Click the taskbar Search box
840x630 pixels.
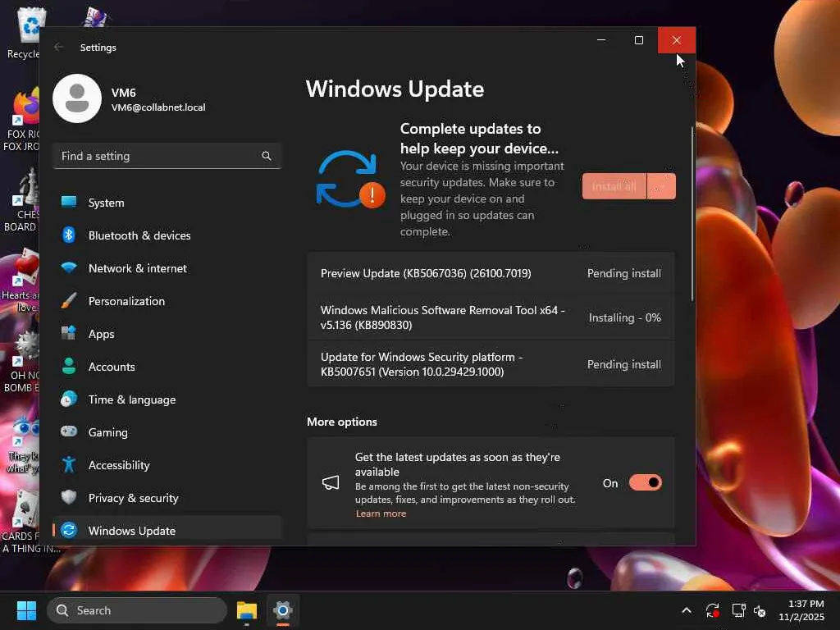(x=137, y=610)
